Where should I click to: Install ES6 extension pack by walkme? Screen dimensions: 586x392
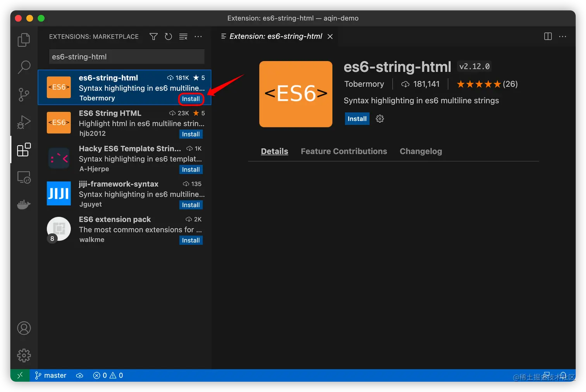point(191,240)
